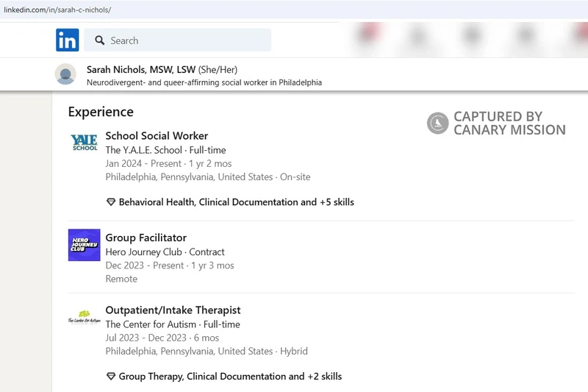Click the LinkedIn logo home icon
588x392 pixels.
pos(67,40)
